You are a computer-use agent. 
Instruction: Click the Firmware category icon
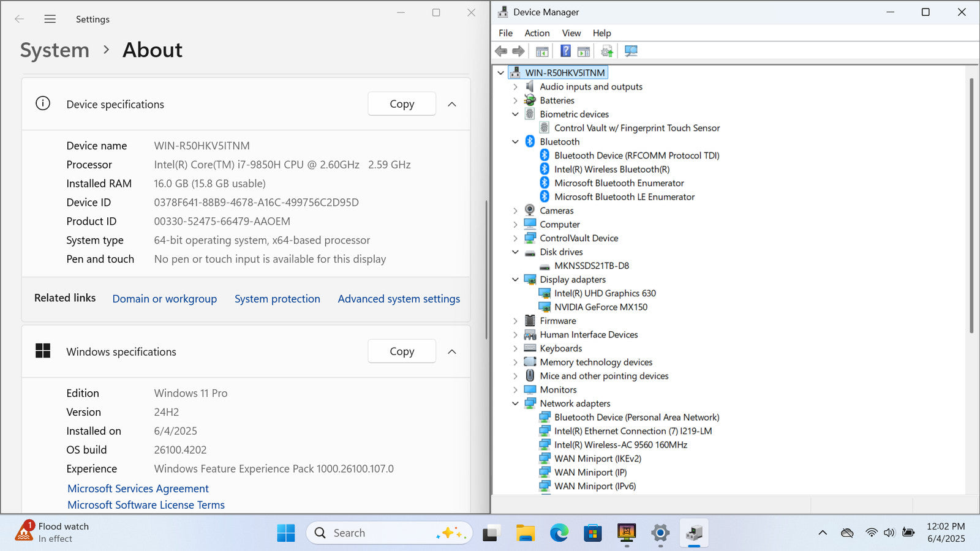point(530,321)
